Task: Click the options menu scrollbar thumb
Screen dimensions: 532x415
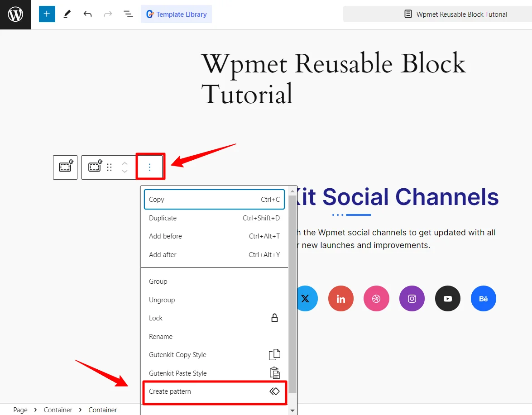Action: 292,294
